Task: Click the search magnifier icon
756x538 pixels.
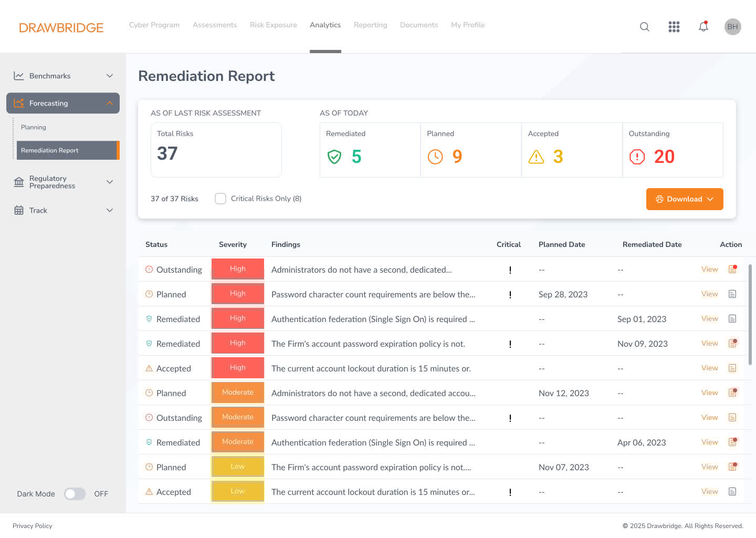Action: click(644, 27)
